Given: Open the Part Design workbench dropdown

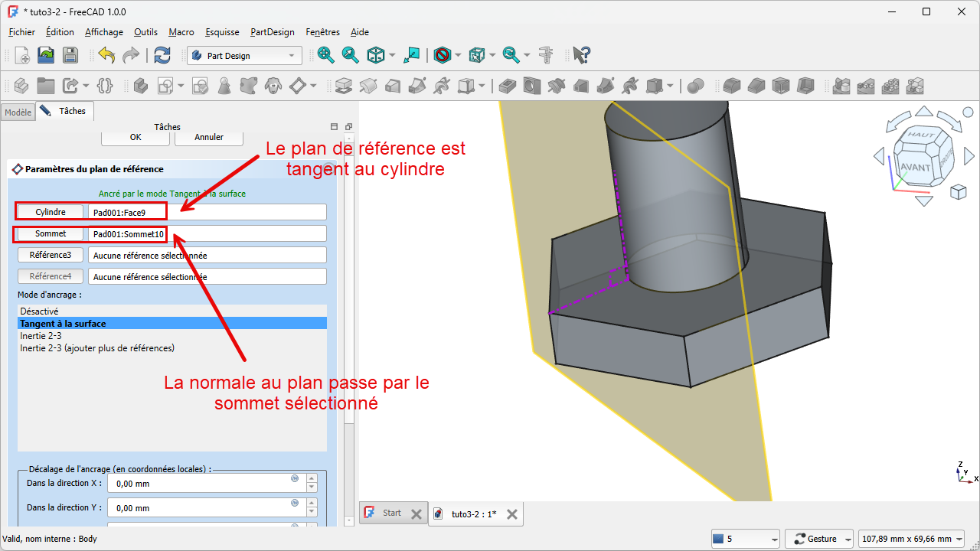Looking at the screenshot, I should (244, 56).
